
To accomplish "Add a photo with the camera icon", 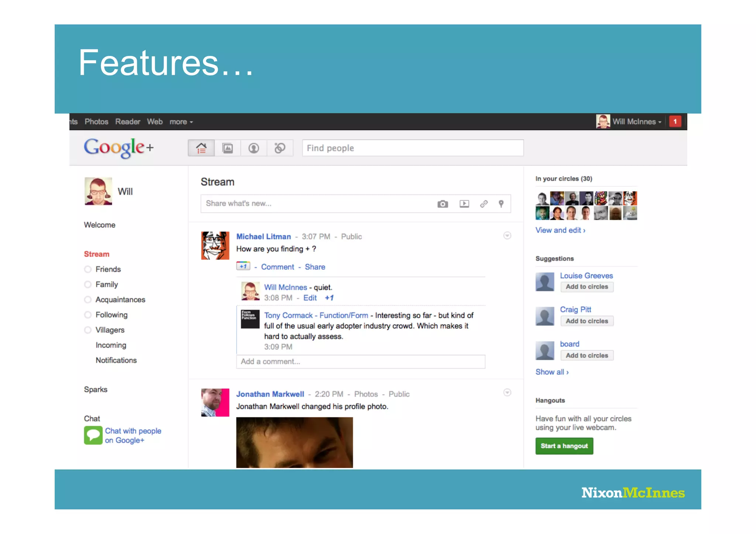I will click(x=443, y=204).
